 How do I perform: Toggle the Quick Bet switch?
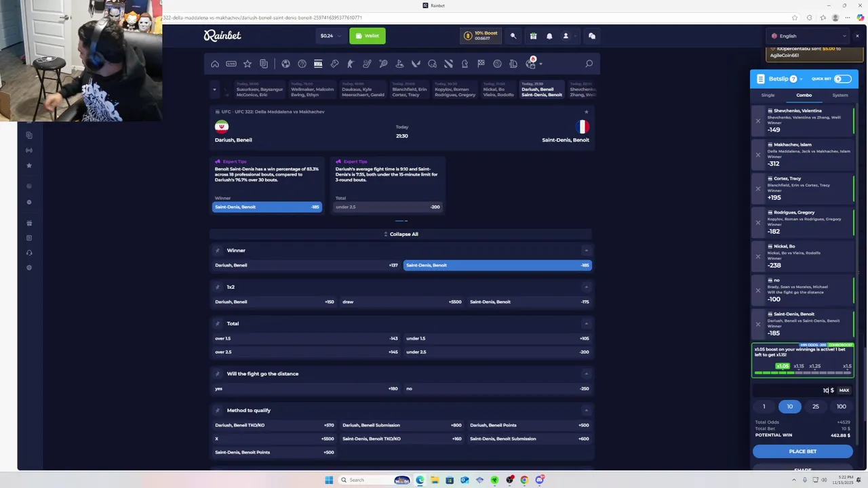[842, 79]
